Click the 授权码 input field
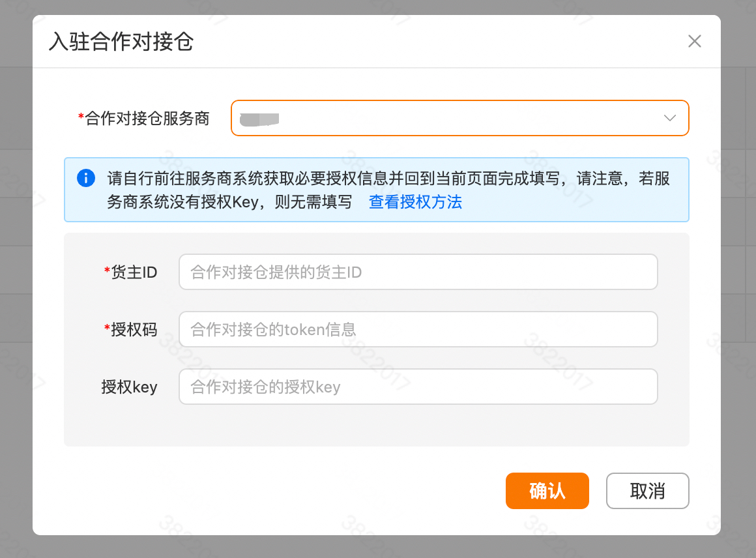 418,329
